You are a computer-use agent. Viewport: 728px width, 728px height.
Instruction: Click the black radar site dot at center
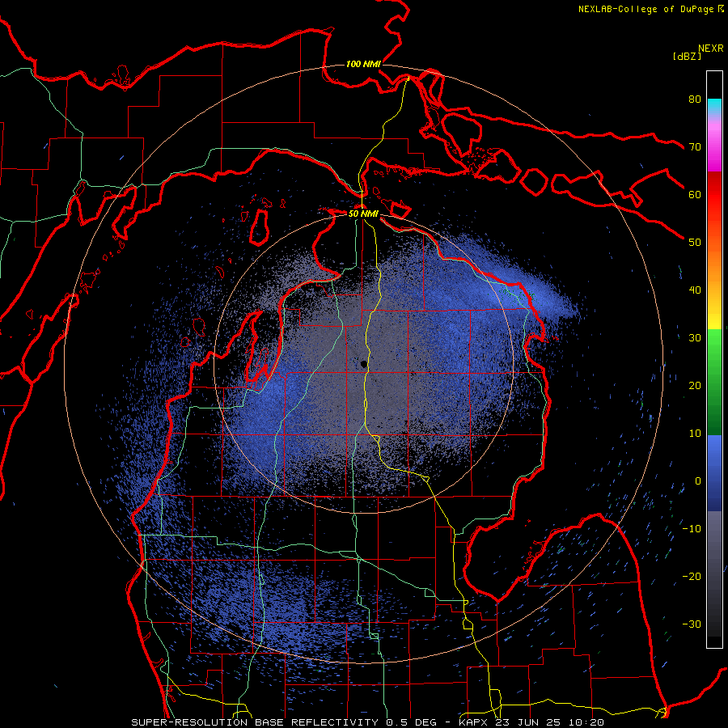[x=363, y=365]
